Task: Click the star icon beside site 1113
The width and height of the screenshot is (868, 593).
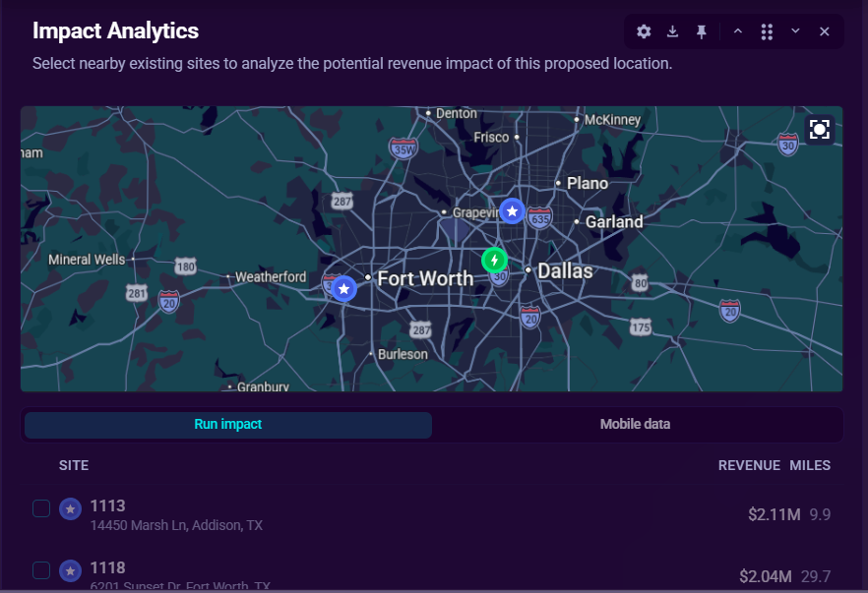Action: 70,509
